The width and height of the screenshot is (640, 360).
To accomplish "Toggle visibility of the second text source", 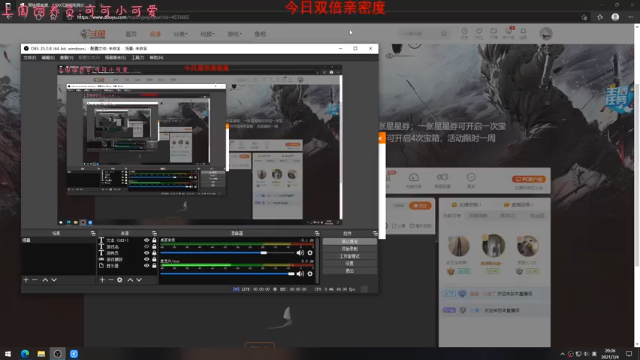I will point(147,247).
